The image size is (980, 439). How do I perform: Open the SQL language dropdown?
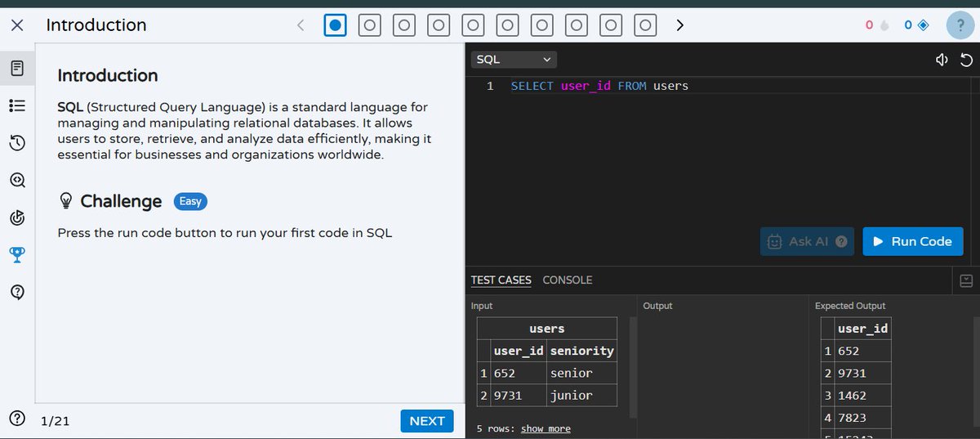coord(514,59)
